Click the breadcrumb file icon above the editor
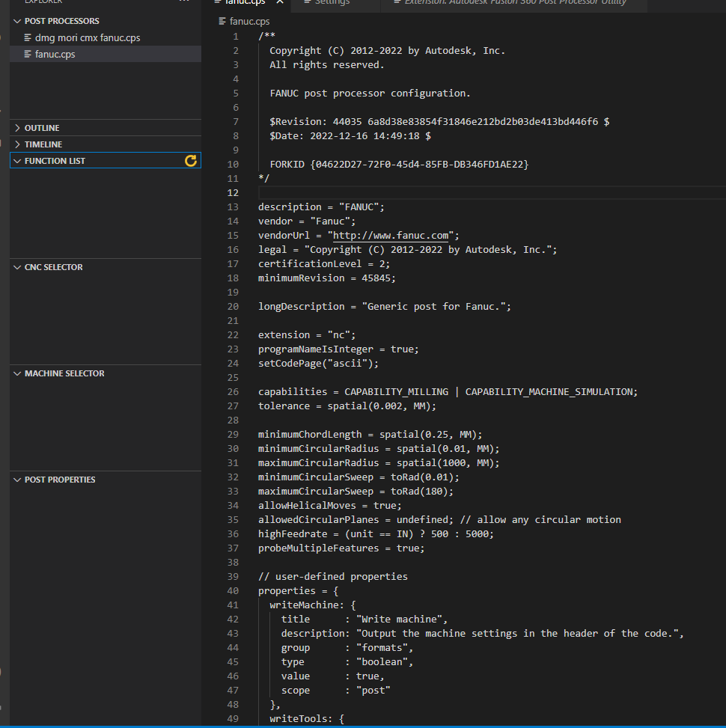The width and height of the screenshot is (726, 728). pyautogui.click(x=222, y=22)
